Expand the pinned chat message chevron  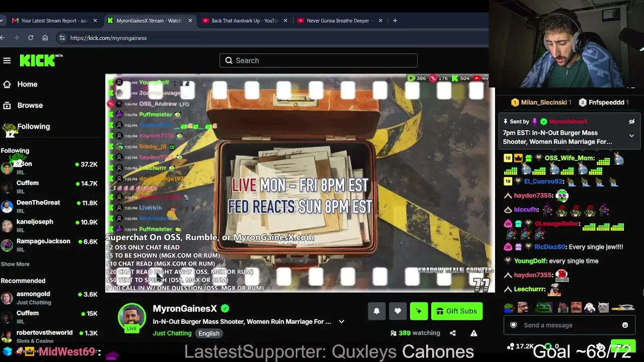[x=631, y=135]
